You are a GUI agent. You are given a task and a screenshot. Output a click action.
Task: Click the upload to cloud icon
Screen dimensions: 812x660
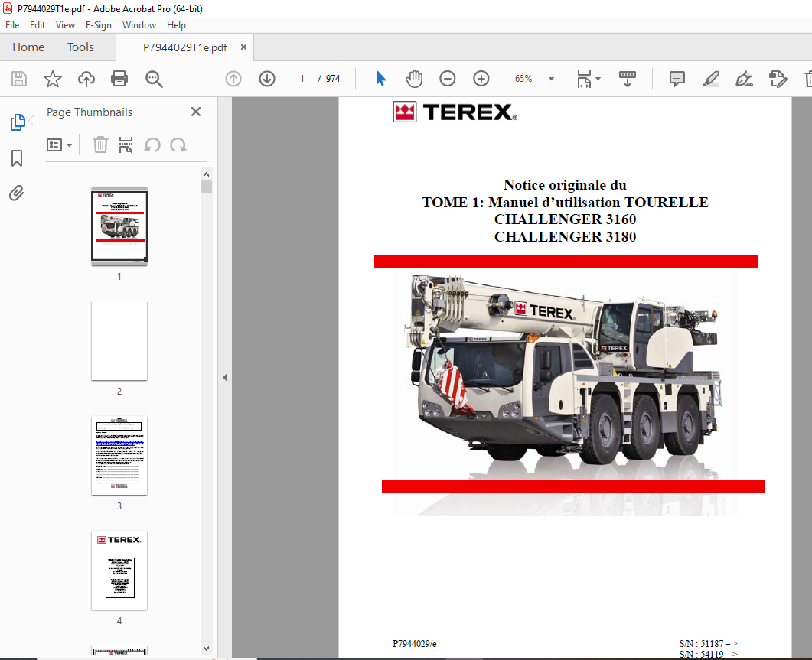[x=86, y=79]
